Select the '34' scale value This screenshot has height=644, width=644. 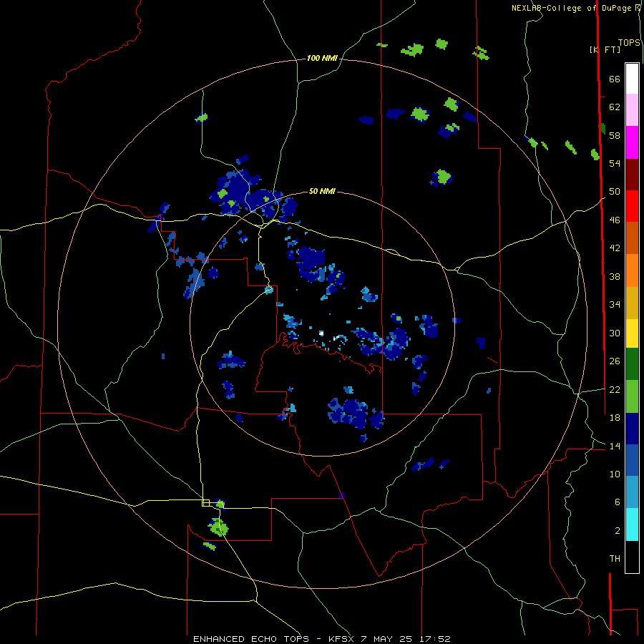click(x=615, y=305)
